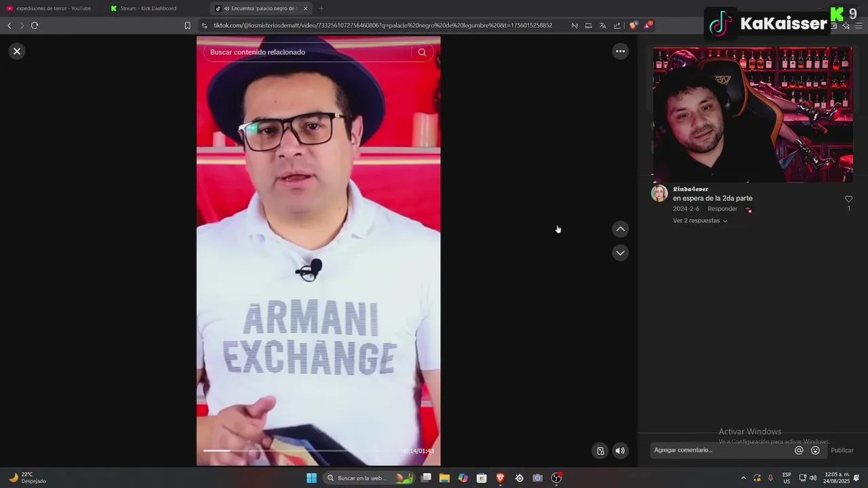Mute the video with speaker icon
Viewport: 868px width, 488px height.
click(x=620, y=451)
